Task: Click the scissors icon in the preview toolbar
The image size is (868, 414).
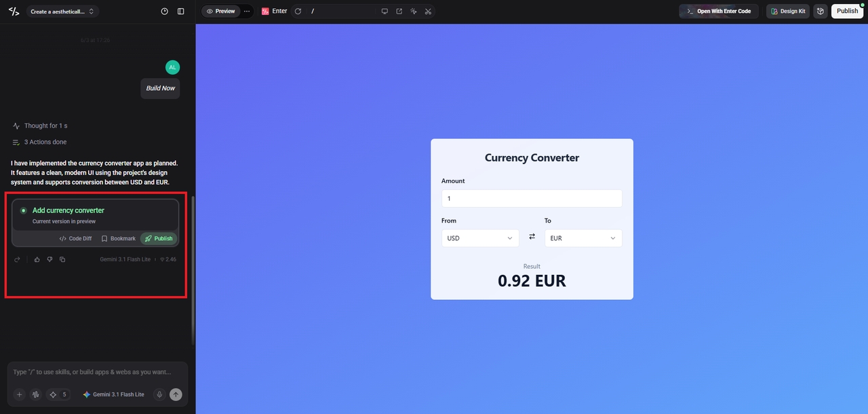Action: [x=428, y=12]
